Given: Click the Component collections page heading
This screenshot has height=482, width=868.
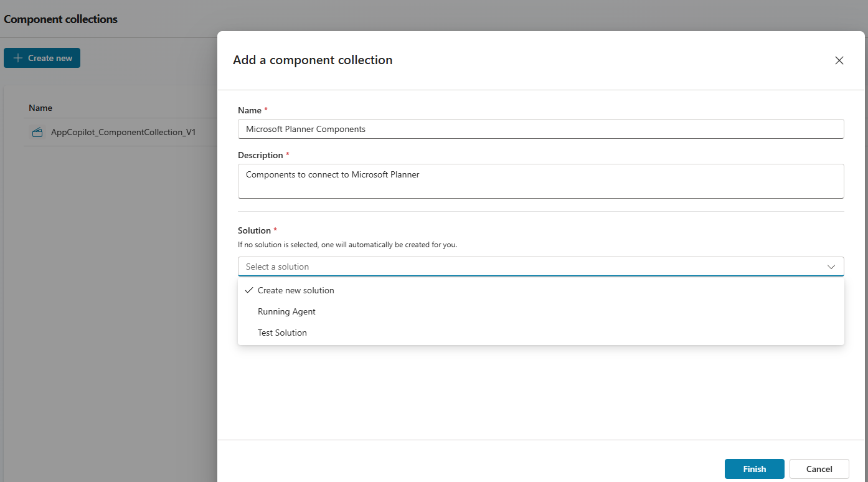Looking at the screenshot, I should (x=60, y=19).
